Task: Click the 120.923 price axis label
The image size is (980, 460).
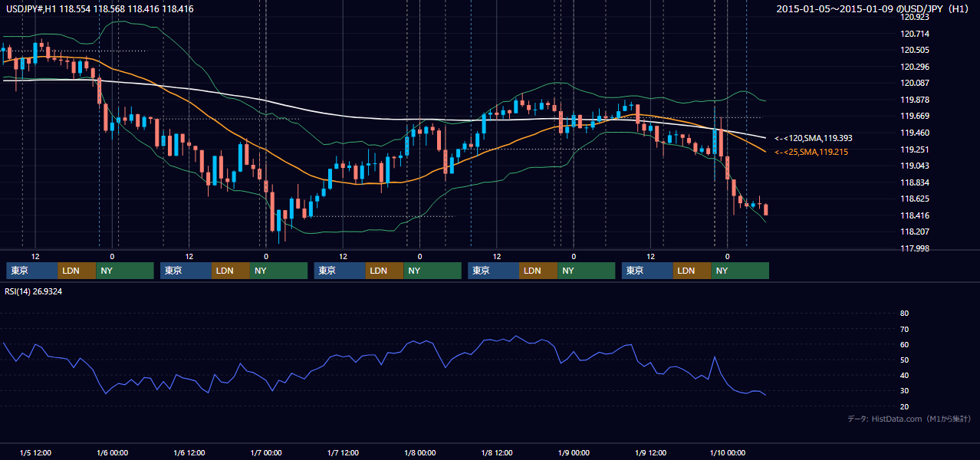Action: (x=916, y=17)
